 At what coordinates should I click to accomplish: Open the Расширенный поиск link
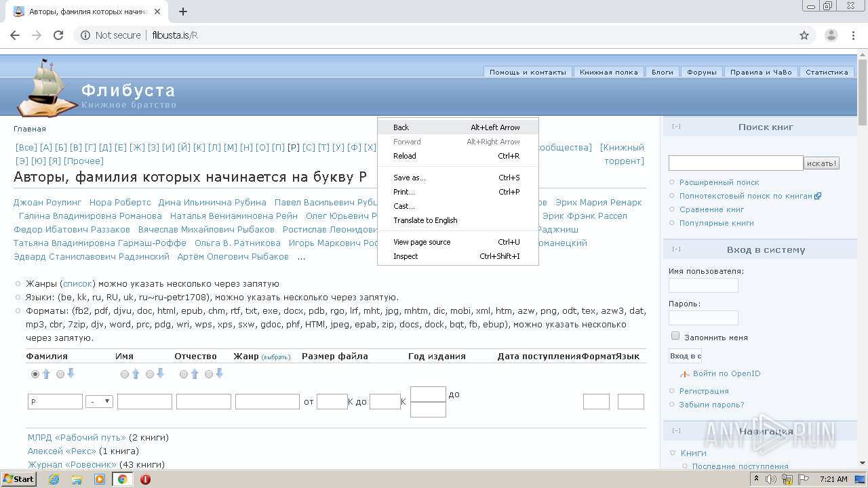[x=719, y=182]
